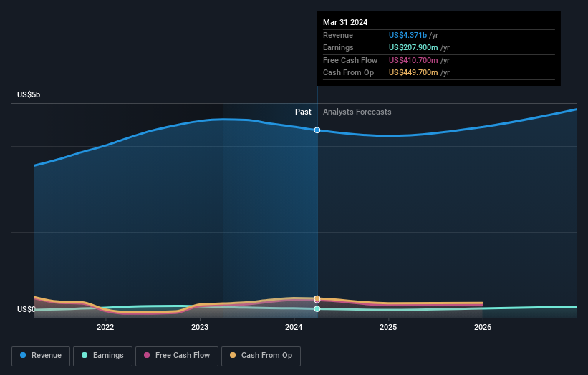
Task: Click the 2025 x-axis label
Action: point(388,328)
